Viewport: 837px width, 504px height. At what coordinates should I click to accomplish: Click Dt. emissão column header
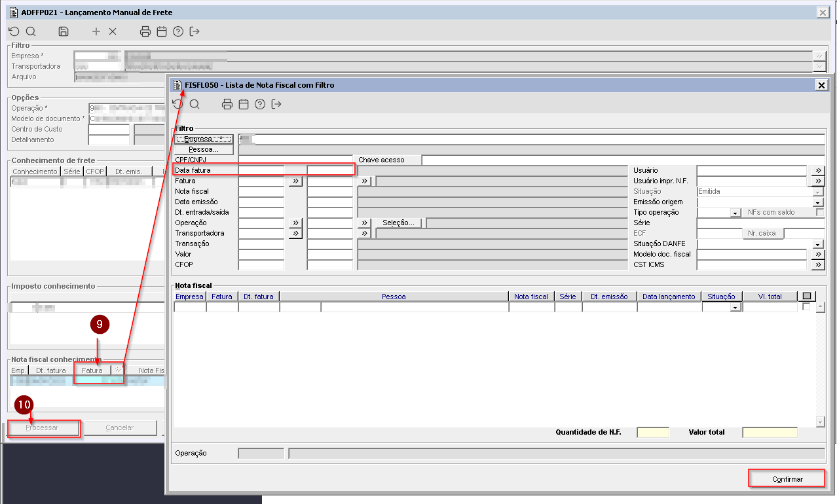pos(609,297)
